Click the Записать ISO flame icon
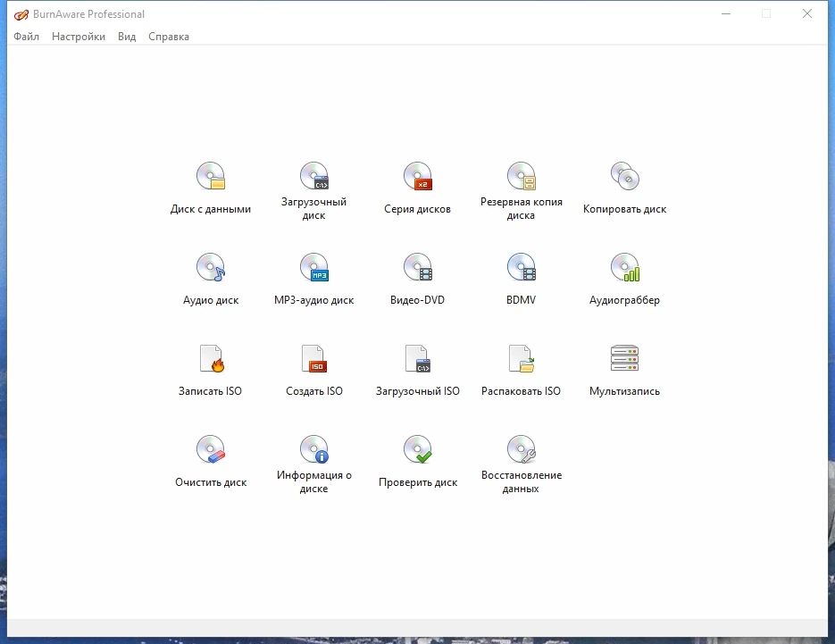Image resolution: width=835 pixels, height=644 pixels. point(212,358)
